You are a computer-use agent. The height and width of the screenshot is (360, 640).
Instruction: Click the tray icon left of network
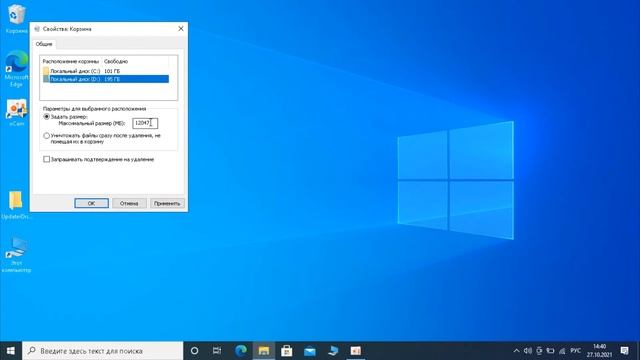tap(551, 351)
